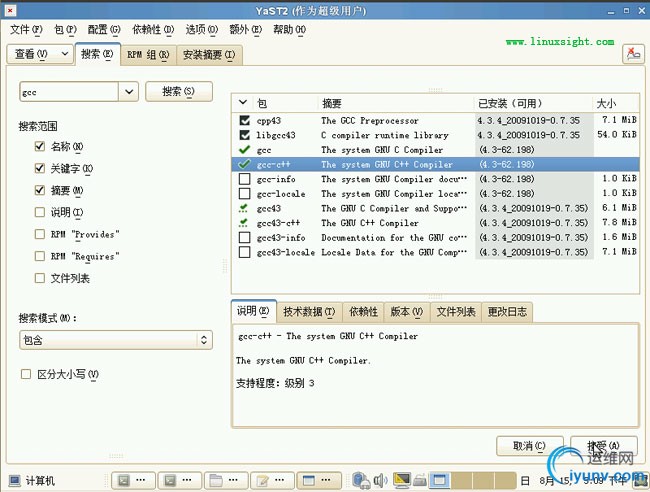Click the active workspace switcher icon
This screenshot has width=650, height=492.
click(440, 481)
